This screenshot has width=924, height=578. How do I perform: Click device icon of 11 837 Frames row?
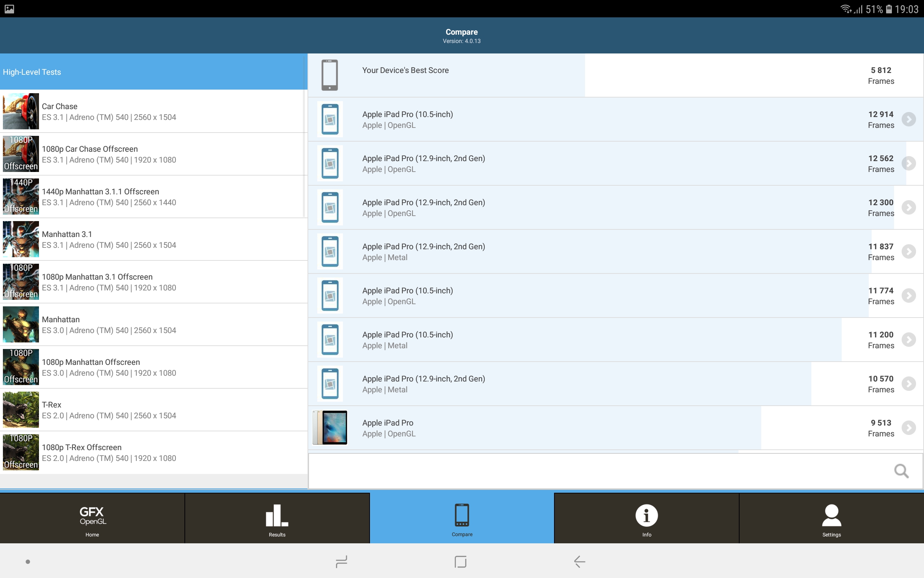(x=330, y=251)
